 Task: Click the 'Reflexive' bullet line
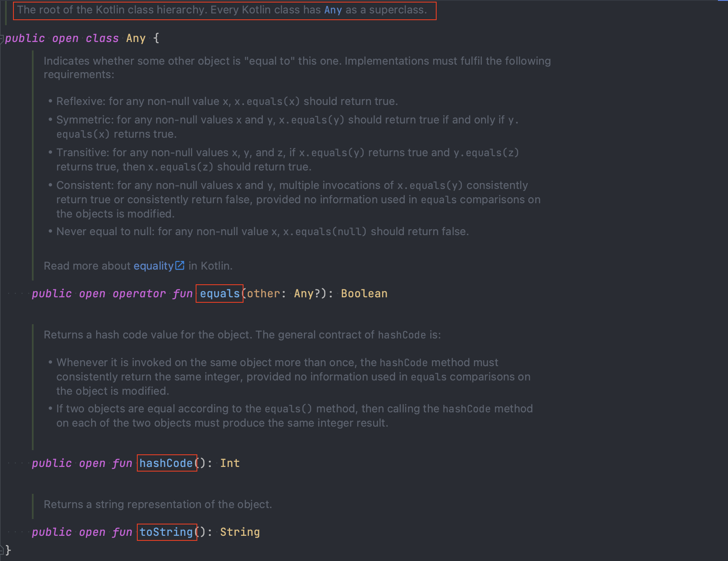tap(227, 101)
